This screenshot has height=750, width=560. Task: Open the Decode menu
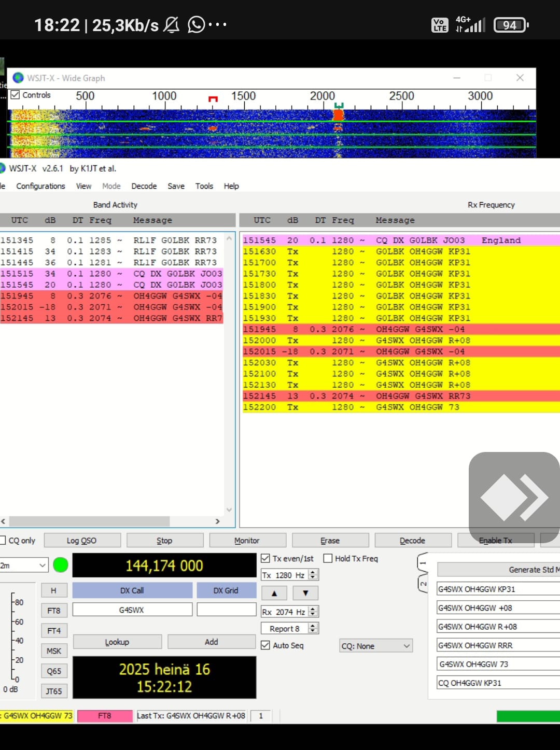coord(144,186)
